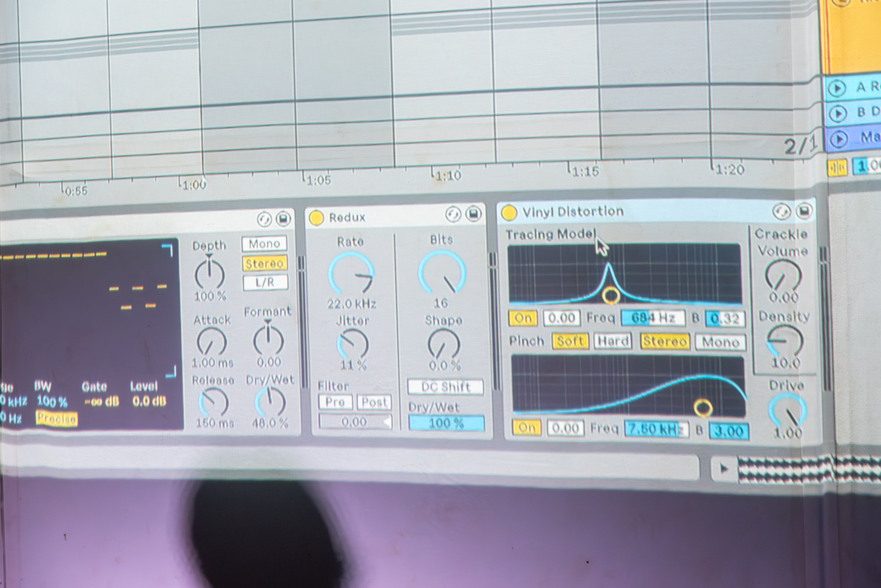Switch Vinyl Distortion to Mono

pyautogui.click(x=720, y=342)
